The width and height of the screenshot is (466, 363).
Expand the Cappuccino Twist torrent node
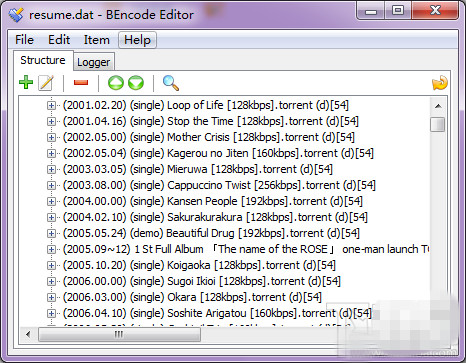(x=51, y=185)
